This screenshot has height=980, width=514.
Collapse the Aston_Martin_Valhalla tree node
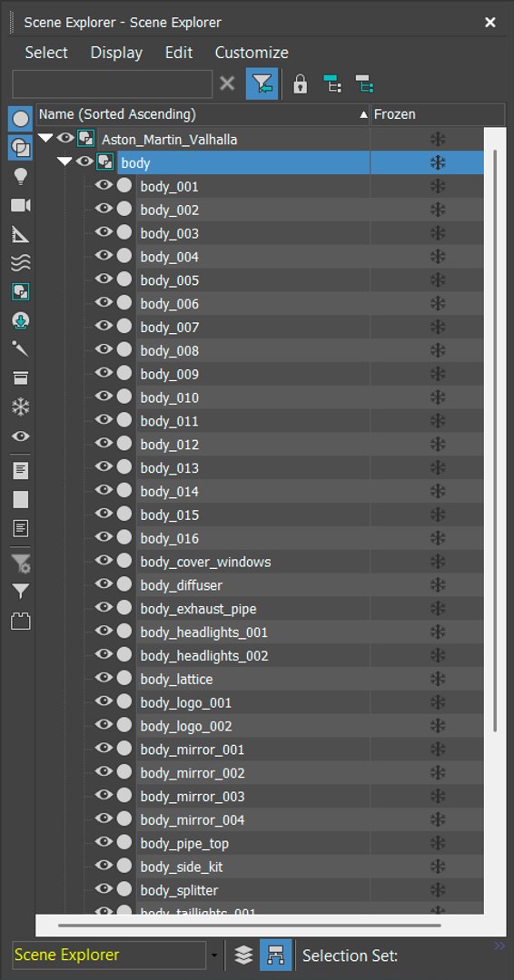tap(45, 138)
